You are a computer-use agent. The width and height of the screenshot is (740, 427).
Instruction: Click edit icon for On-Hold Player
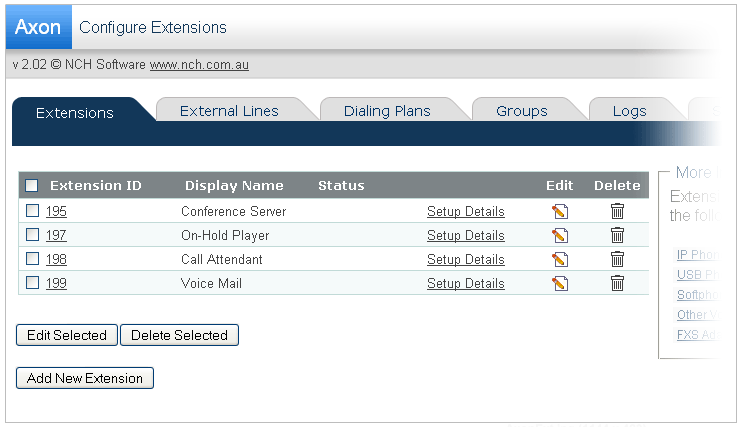coord(560,235)
